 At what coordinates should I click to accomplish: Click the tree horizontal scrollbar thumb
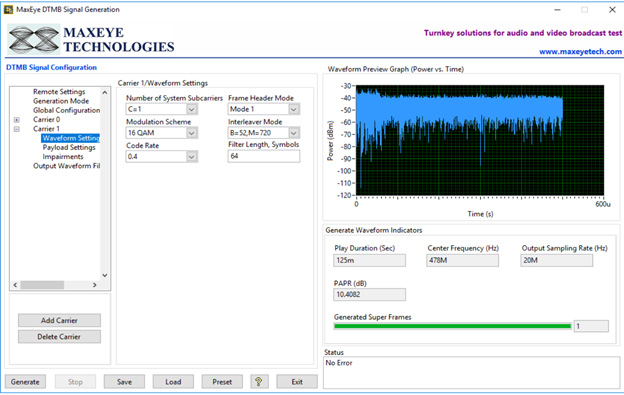[x=42, y=285]
